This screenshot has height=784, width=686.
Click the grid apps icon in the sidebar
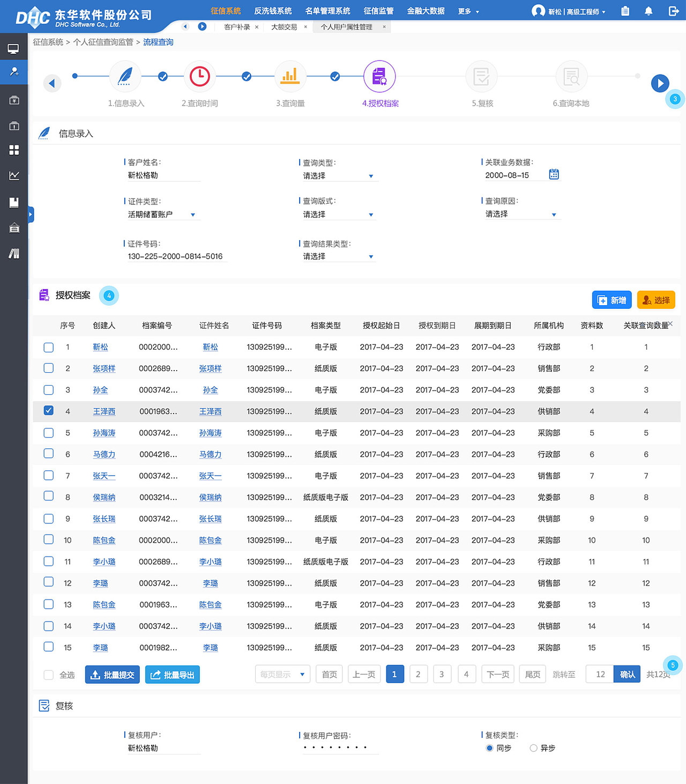13,150
